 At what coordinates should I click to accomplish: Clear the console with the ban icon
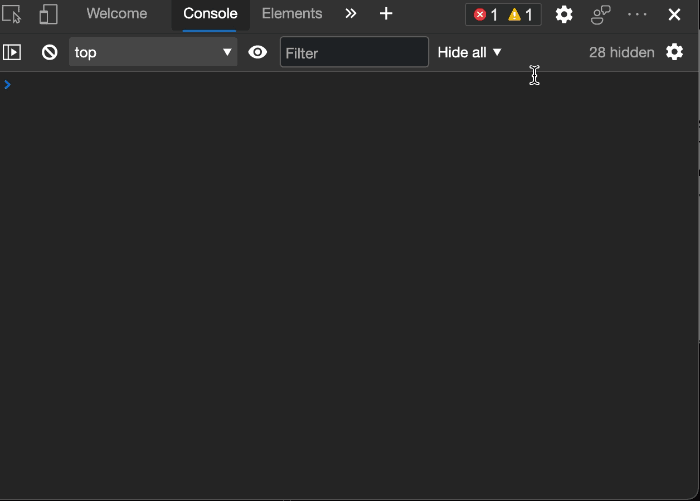50,53
